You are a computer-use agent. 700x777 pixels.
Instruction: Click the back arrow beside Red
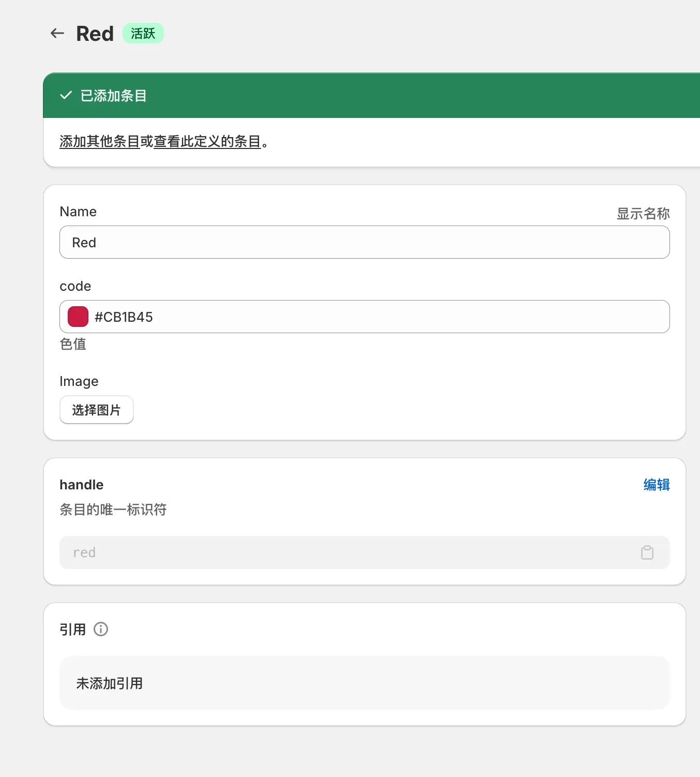(57, 33)
